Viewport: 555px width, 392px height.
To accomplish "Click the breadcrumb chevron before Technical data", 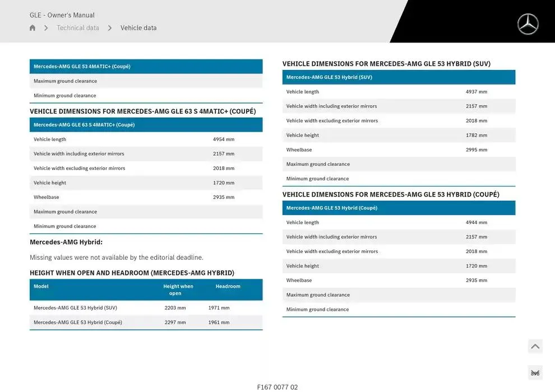I will (46, 28).
